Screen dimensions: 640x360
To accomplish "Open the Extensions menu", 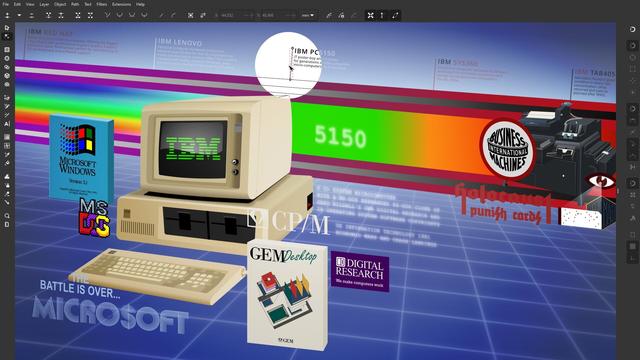I will pyautogui.click(x=121, y=4).
